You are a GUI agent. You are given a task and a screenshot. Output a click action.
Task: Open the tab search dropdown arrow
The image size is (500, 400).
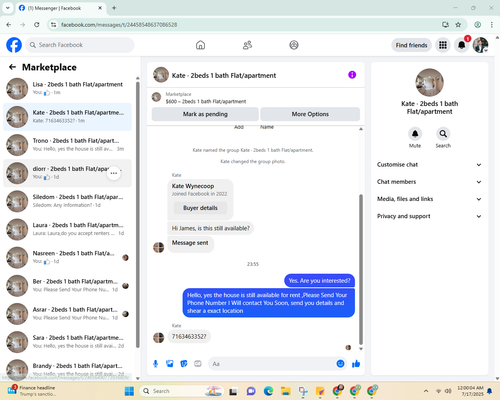pos(8,8)
